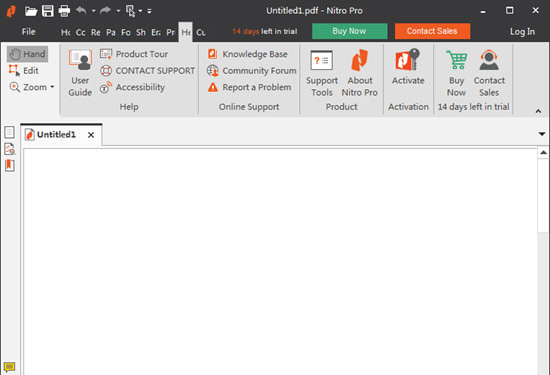Print using the printer icon

tap(64, 11)
